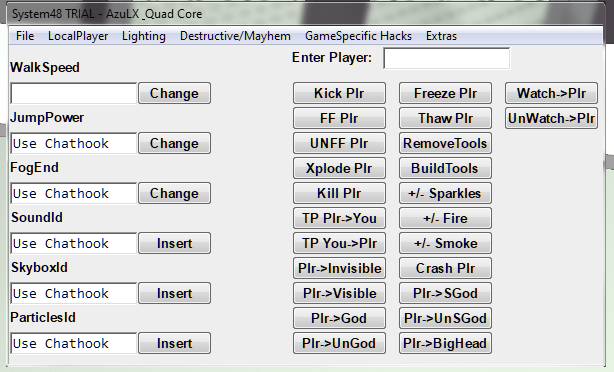
Task: Click the Freeze Plr button
Action: pos(445,93)
